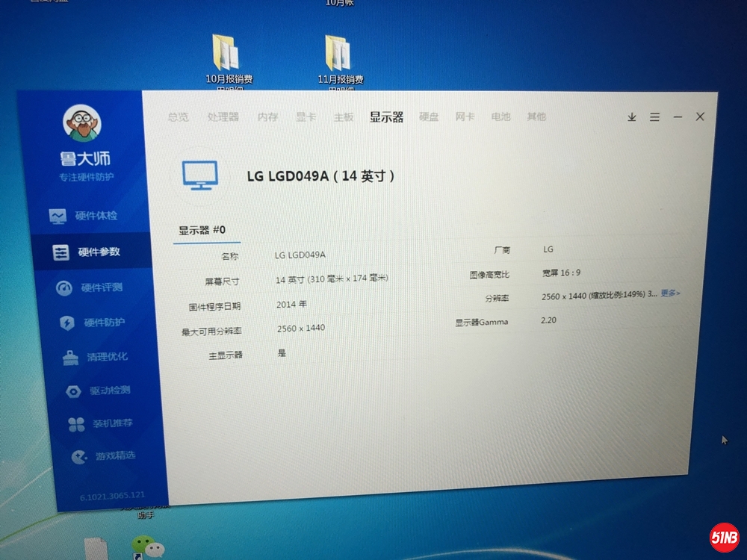
Task: Click the blue monitor icon beside LG LGD049A
Action: click(200, 175)
